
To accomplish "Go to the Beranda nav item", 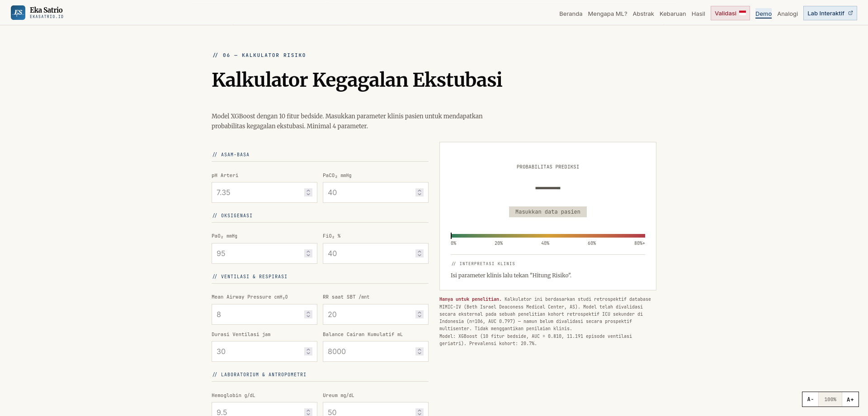I will pyautogui.click(x=571, y=14).
